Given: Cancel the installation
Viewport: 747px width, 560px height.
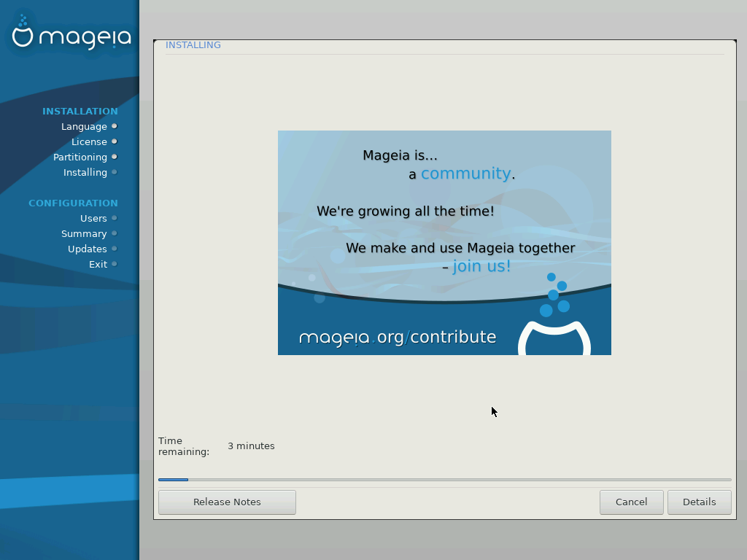Looking at the screenshot, I should tap(631, 502).
